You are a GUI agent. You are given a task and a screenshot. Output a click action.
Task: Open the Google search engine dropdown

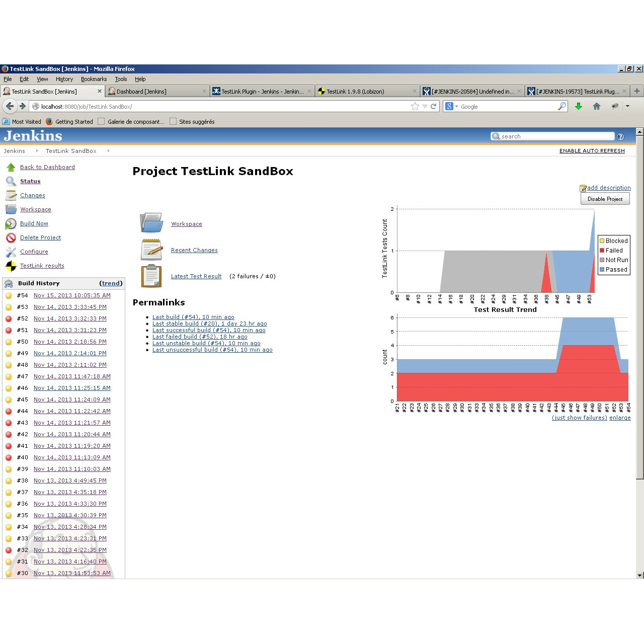click(x=451, y=107)
